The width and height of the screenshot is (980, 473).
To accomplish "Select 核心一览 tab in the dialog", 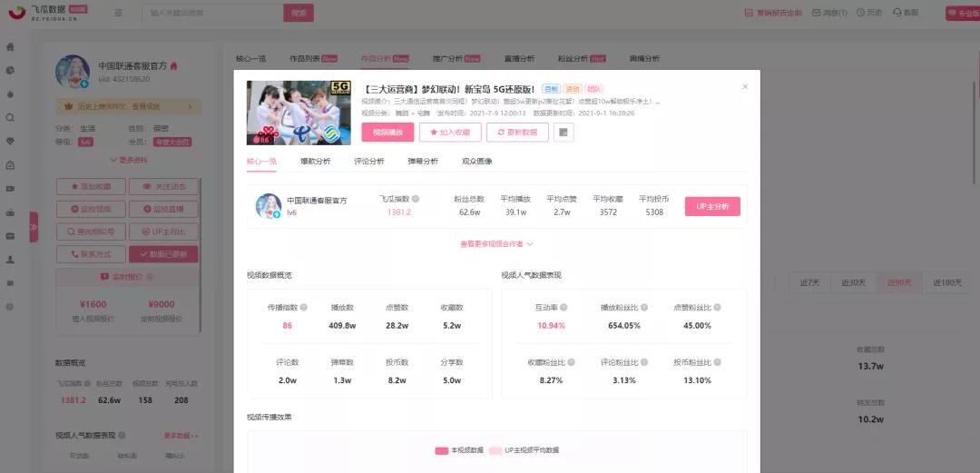I will click(x=262, y=162).
